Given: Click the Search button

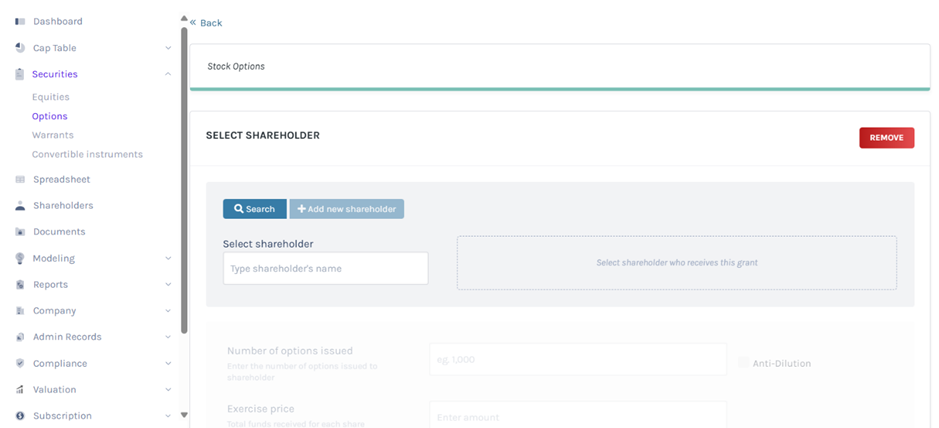Looking at the screenshot, I should (254, 209).
